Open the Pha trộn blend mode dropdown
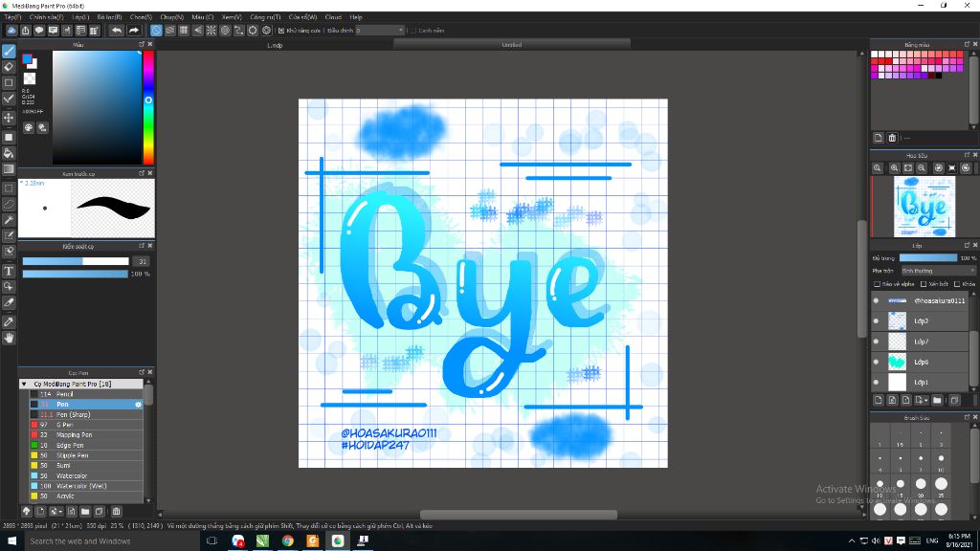 point(938,271)
